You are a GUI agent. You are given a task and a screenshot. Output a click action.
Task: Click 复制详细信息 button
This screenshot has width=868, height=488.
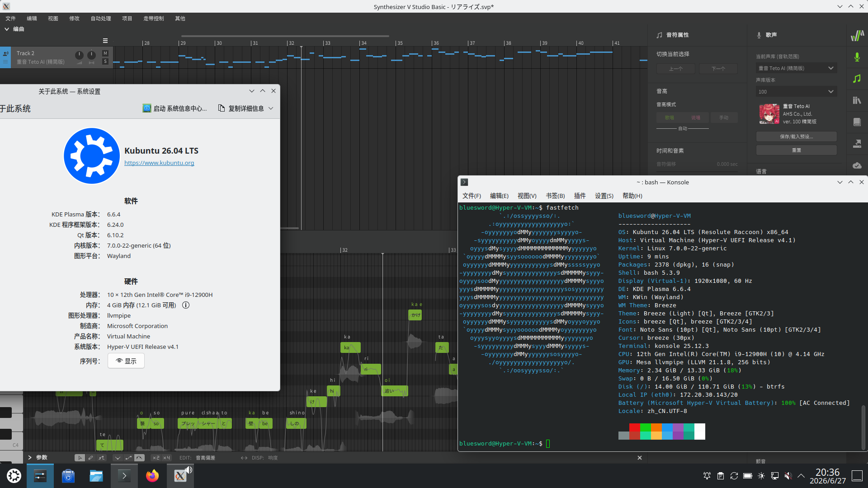[241, 108]
